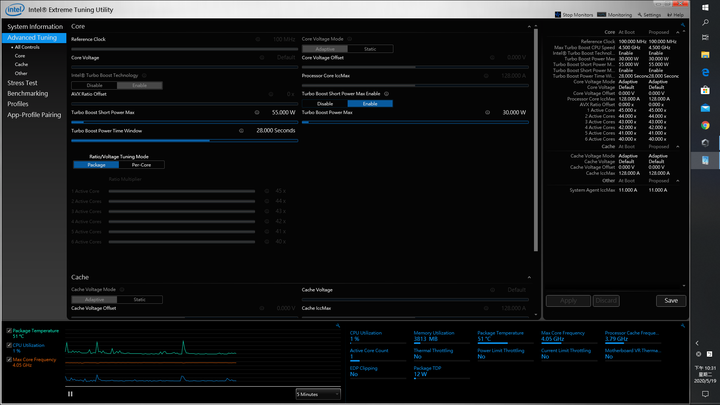
Task: Toggle CPU Utilization graph checkbox
Action: pos(9,345)
